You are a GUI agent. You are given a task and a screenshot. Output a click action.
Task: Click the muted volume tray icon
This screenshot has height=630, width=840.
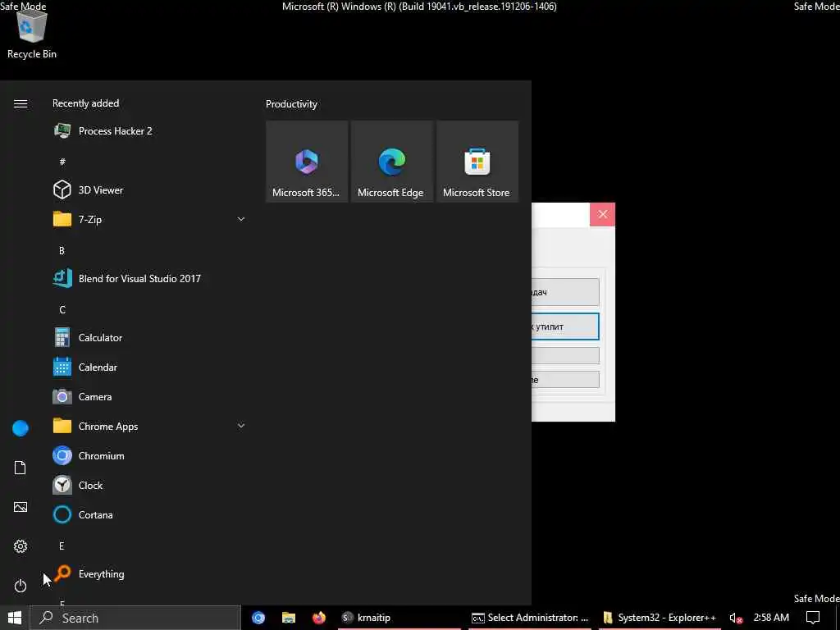736,618
